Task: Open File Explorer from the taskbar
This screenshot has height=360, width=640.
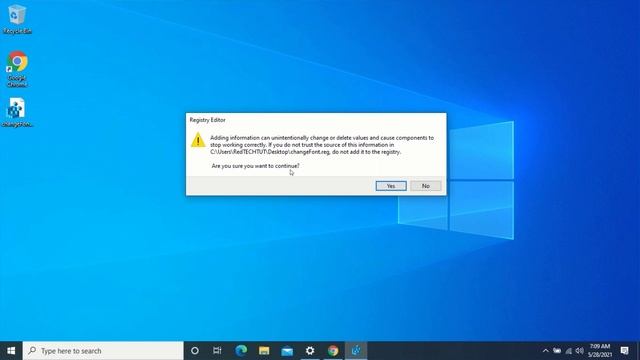Action: click(264, 351)
